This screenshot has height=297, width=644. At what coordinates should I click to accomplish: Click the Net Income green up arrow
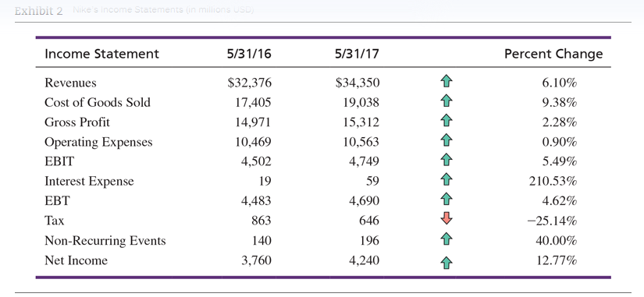(x=446, y=263)
